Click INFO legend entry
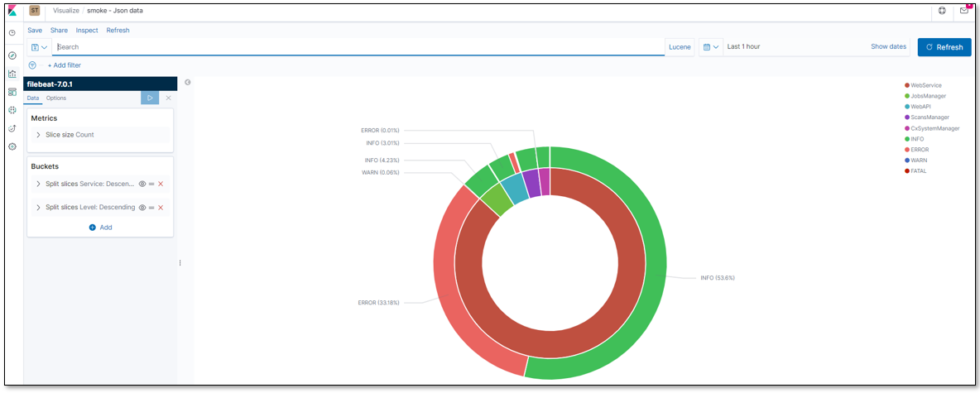 tap(914, 139)
